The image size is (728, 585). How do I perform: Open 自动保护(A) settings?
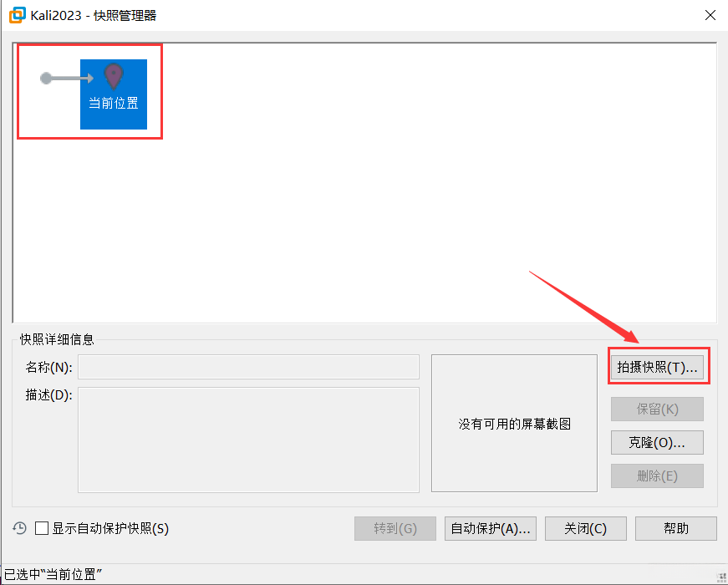[491, 528]
